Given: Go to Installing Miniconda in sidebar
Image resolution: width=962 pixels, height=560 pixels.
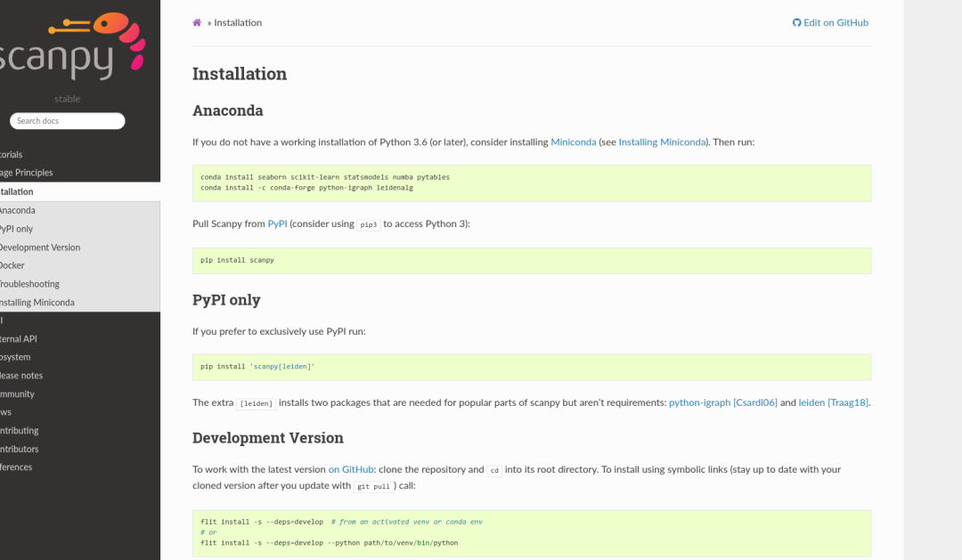Looking at the screenshot, I should click(80, 303).
